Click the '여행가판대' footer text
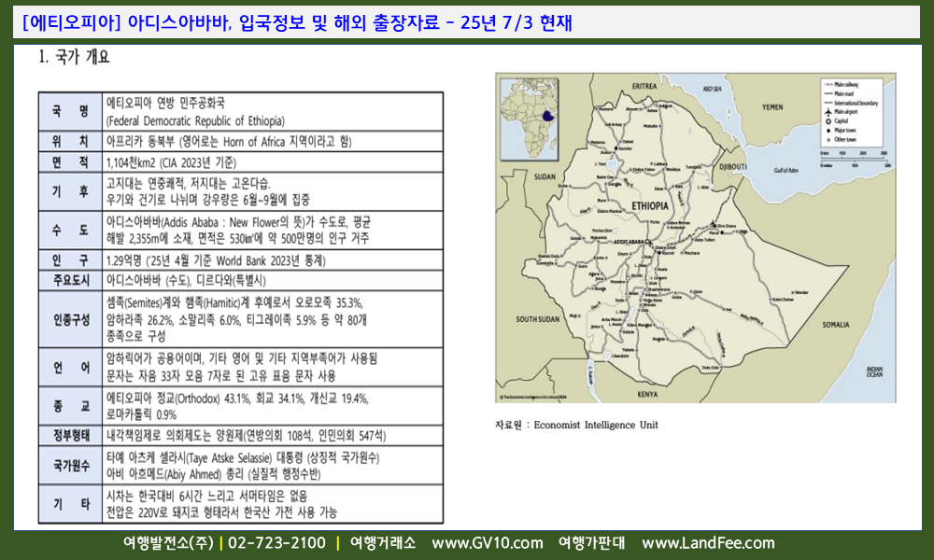This screenshot has height=560, width=934. click(x=591, y=543)
